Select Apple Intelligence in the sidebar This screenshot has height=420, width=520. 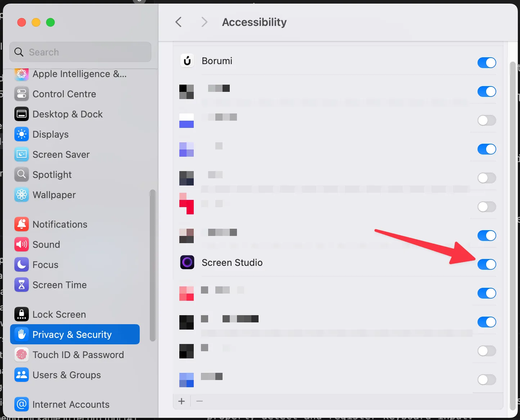(x=22, y=74)
